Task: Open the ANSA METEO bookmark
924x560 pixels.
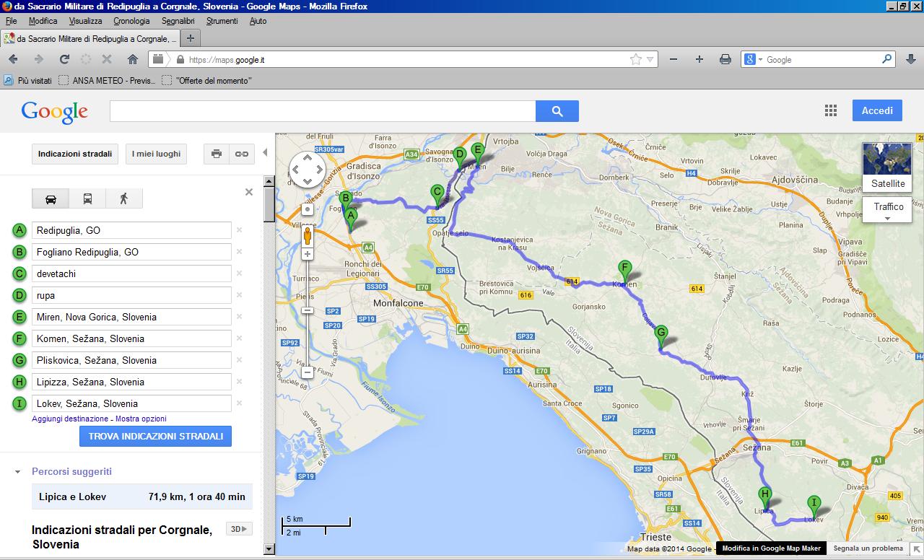Action: pyautogui.click(x=107, y=81)
